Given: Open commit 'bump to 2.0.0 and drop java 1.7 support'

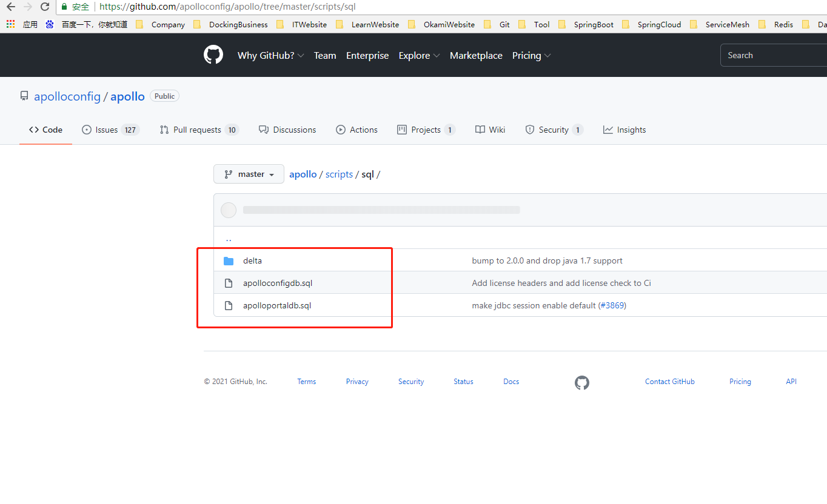Looking at the screenshot, I should coord(547,261).
